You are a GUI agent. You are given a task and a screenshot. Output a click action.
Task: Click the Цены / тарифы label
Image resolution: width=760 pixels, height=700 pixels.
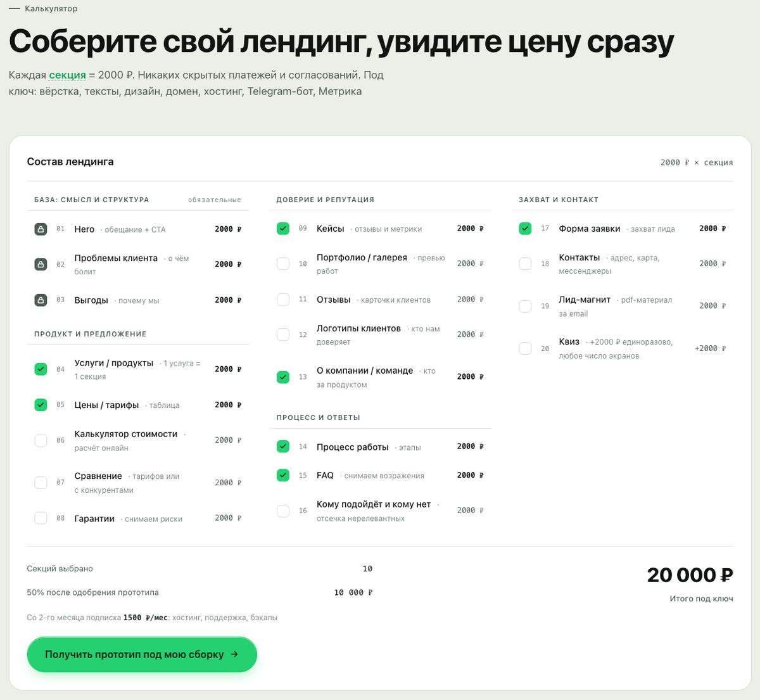coord(106,405)
